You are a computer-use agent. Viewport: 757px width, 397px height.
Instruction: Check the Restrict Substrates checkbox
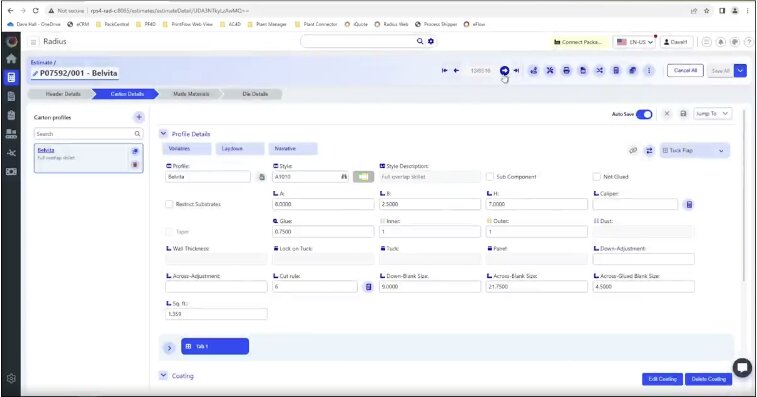pos(169,204)
